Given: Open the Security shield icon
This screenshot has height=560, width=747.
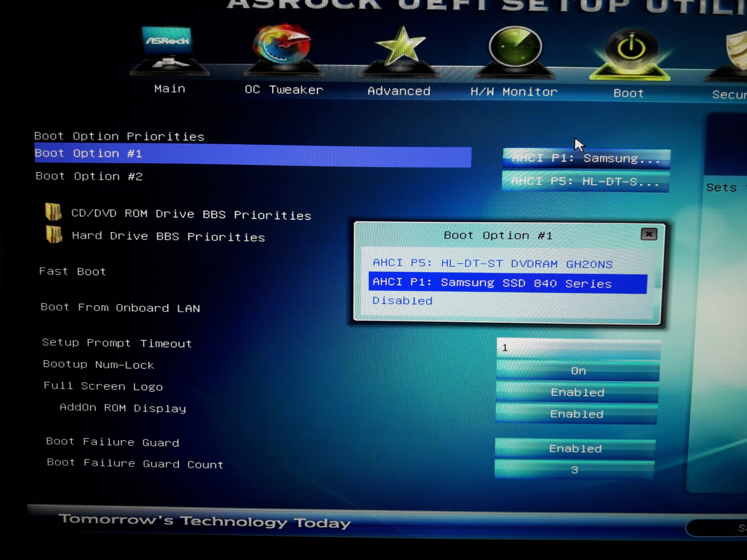Looking at the screenshot, I should (x=738, y=51).
